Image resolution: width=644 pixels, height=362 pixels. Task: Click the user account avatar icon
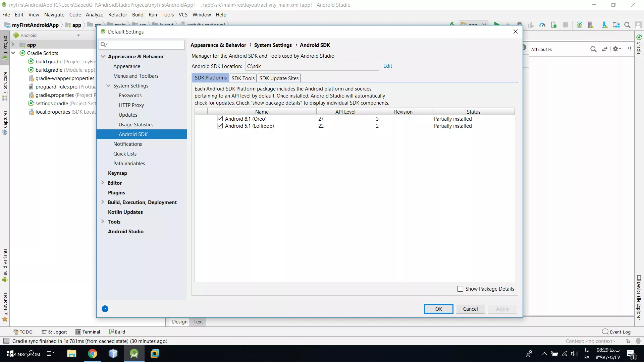pyautogui.click(x=638, y=25)
